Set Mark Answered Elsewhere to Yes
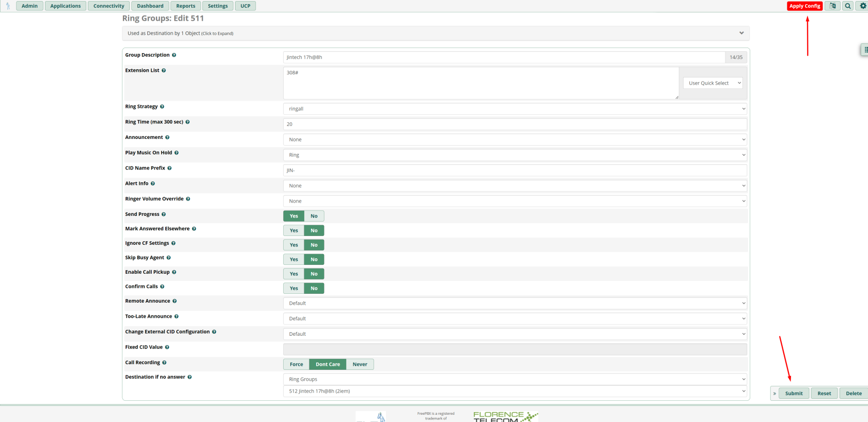The width and height of the screenshot is (868, 422). (x=294, y=230)
